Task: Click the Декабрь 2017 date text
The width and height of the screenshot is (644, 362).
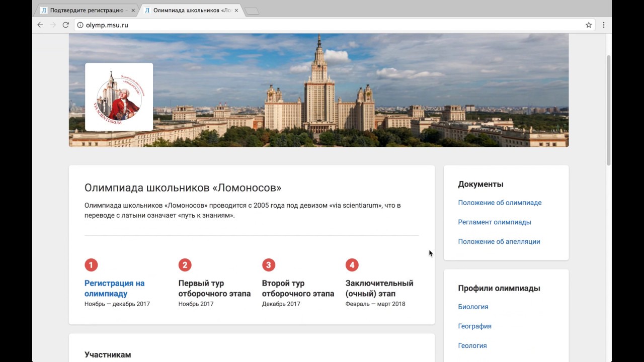Action: point(281,304)
